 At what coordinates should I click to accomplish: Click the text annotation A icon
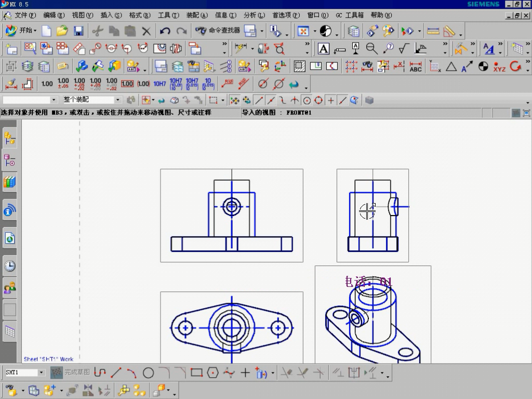click(x=323, y=49)
